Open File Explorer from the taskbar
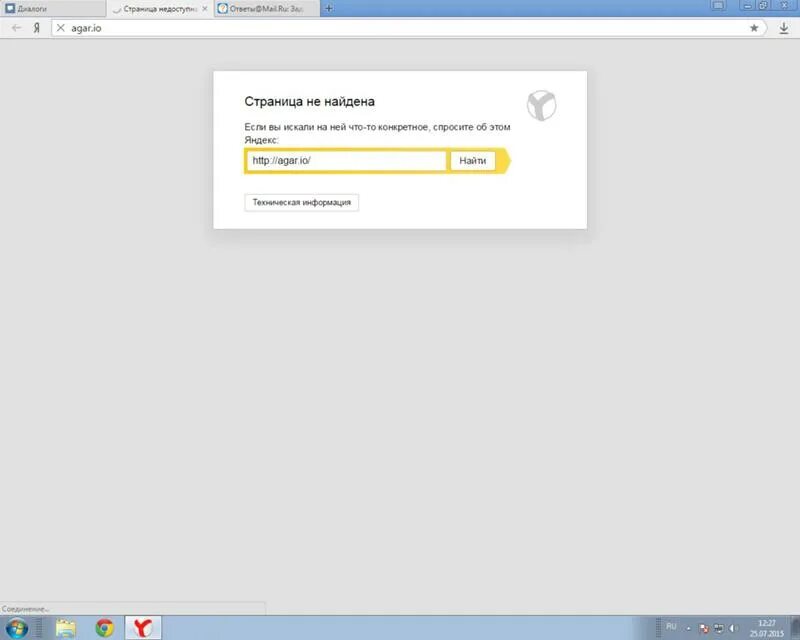 coord(65,628)
